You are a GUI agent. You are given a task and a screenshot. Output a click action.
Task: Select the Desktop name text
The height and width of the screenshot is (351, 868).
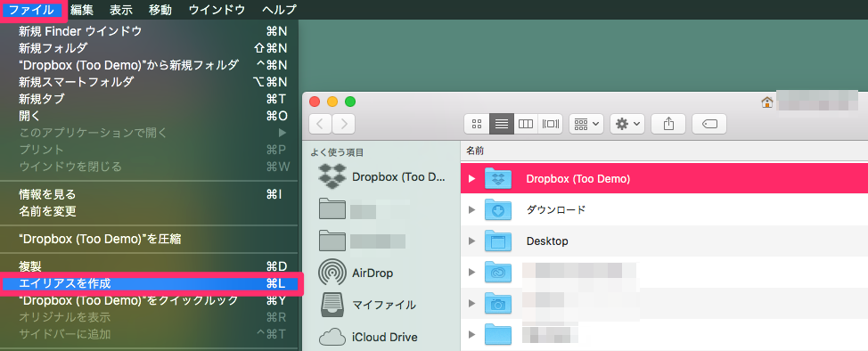point(547,241)
